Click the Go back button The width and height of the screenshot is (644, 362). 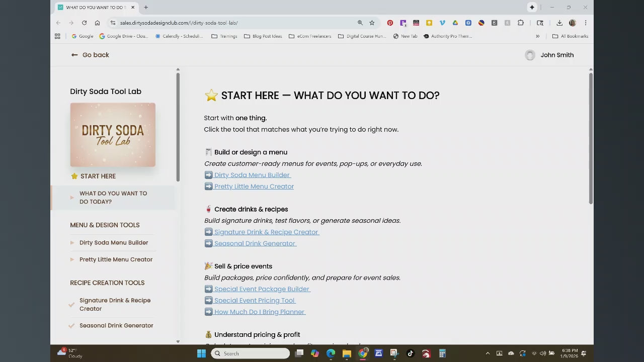point(90,55)
